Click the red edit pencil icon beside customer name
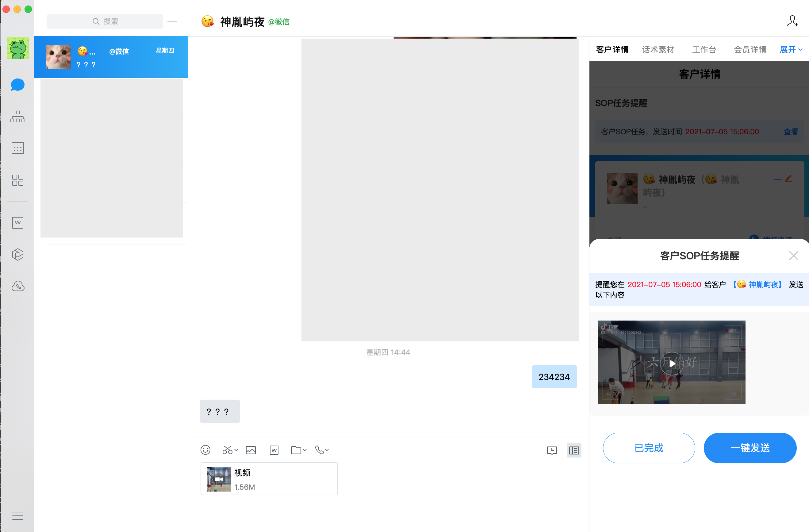This screenshot has height=532, width=809. coord(788,178)
